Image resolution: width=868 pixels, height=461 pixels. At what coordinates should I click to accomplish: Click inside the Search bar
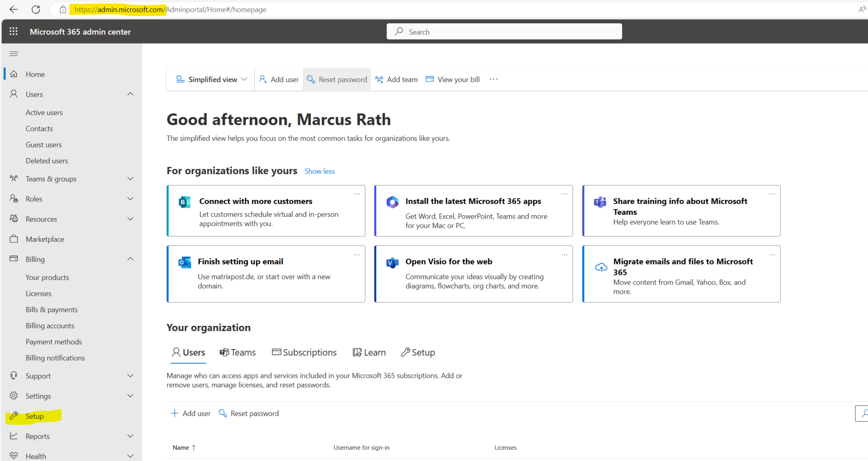tap(504, 31)
